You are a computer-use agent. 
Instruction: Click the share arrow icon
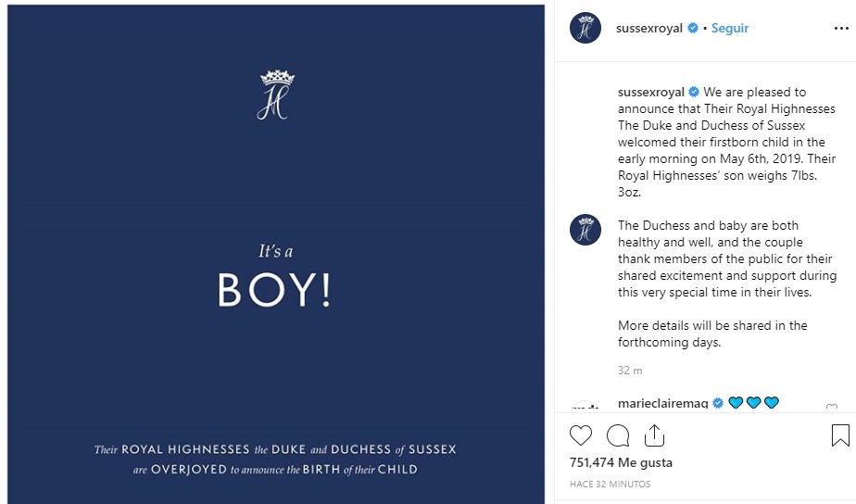(x=654, y=435)
